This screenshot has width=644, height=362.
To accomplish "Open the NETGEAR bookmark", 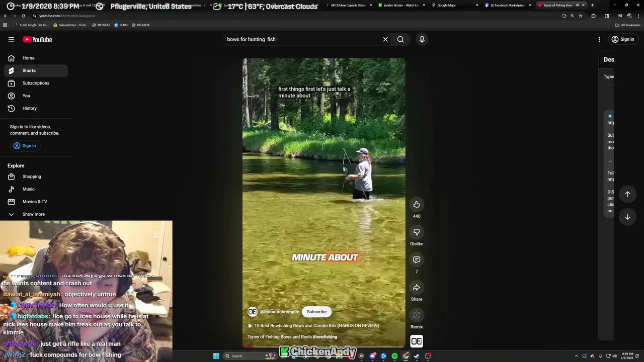I will click(101, 25).
